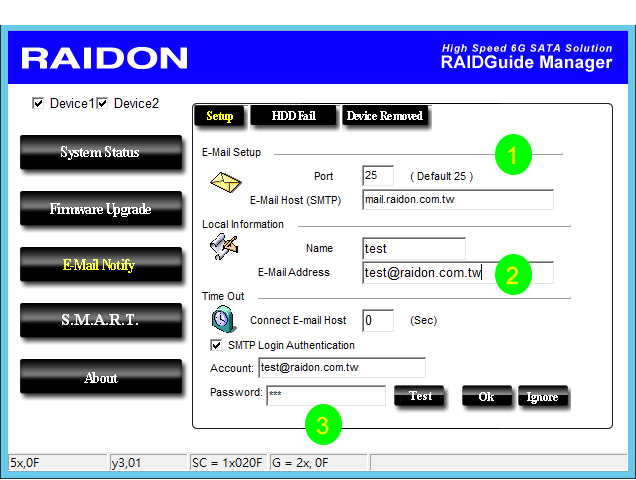
Task: Confirm settings with the Ok button
Action: pyautogui.click(x=486, y=397)
